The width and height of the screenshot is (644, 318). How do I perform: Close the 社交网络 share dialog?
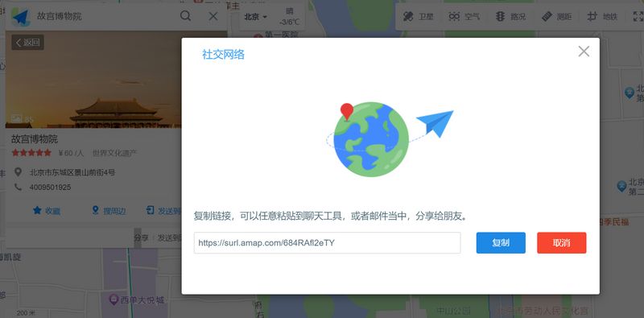pyautogui.click(x=584, y=52)
